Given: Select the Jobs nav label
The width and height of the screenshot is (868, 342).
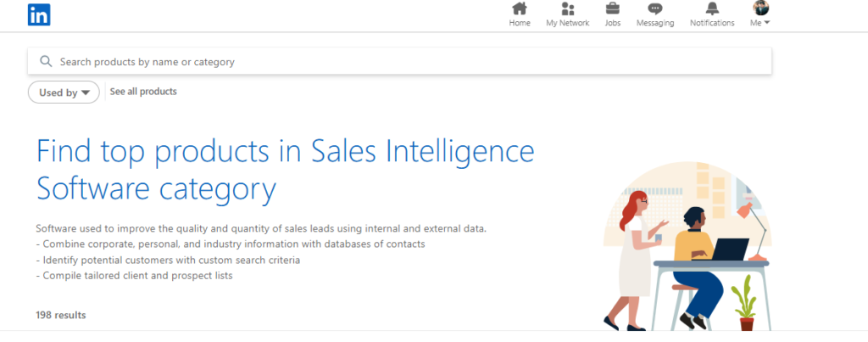Looking at the screenshot, I should click(612, 23).
